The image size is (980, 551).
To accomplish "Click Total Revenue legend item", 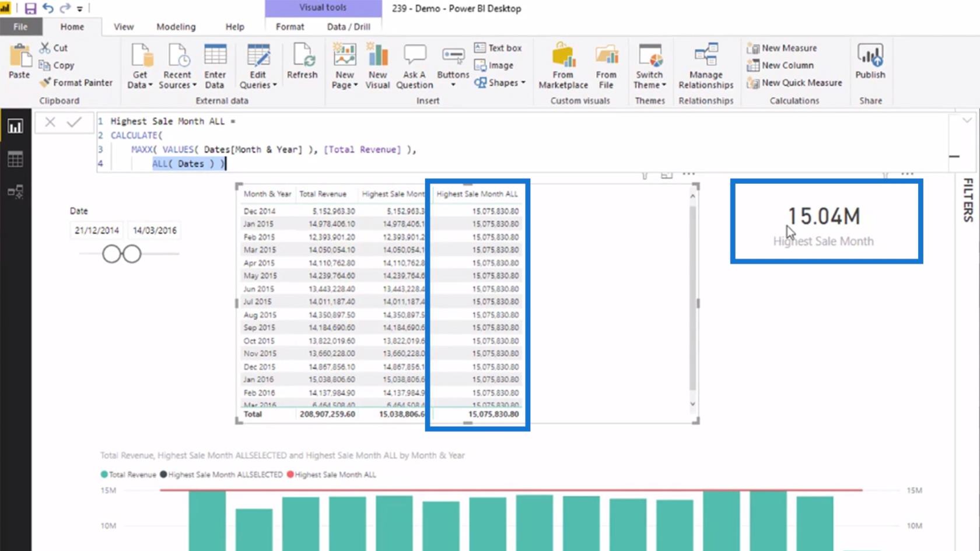I will coord(128,475).
